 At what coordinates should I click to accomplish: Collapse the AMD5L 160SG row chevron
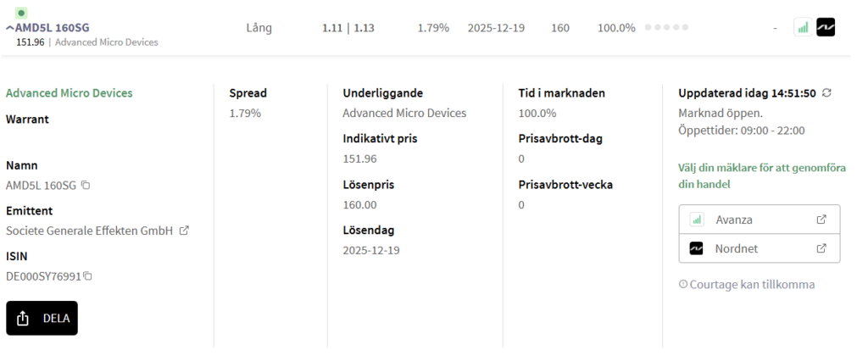click(x=10, y=28)
